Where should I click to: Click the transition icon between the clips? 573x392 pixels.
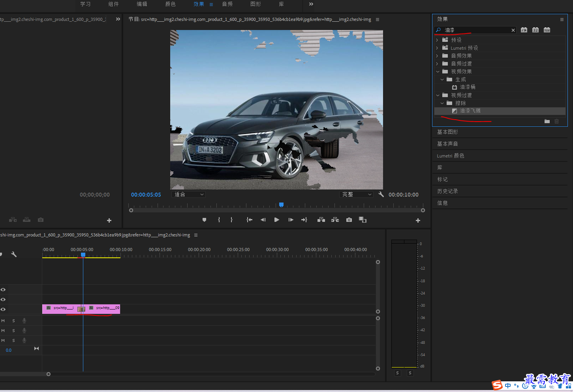tap(81, 309)
